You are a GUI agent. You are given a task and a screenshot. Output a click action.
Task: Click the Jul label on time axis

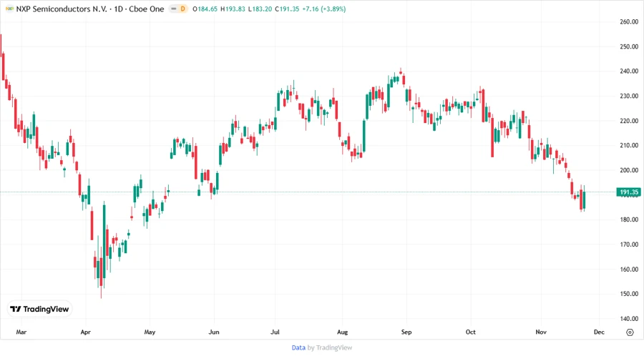point(275,332)
